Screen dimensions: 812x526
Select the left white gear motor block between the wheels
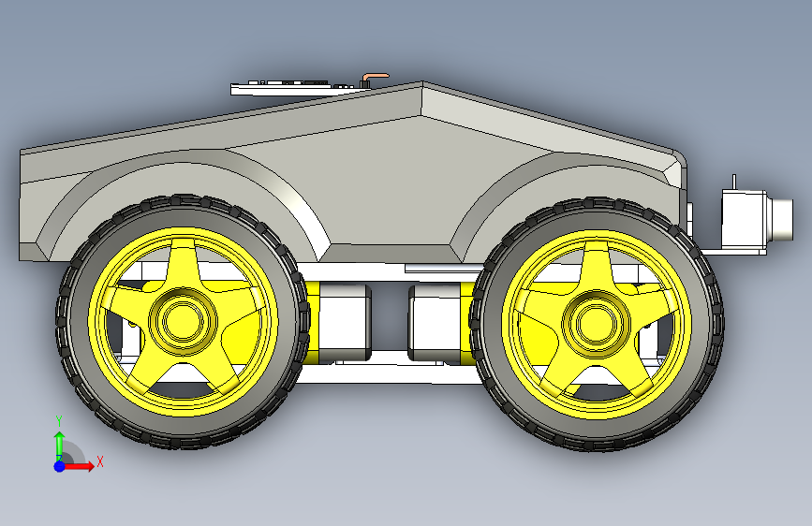(x=345, y=322)
